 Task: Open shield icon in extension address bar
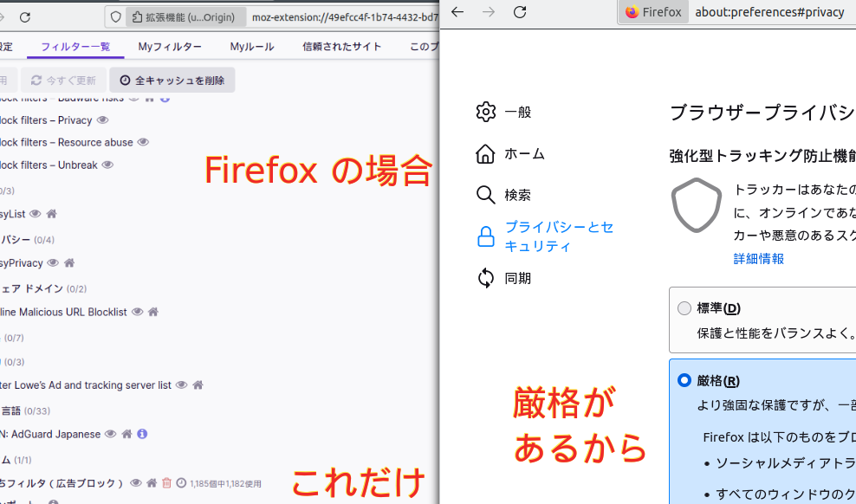[116, 17]
